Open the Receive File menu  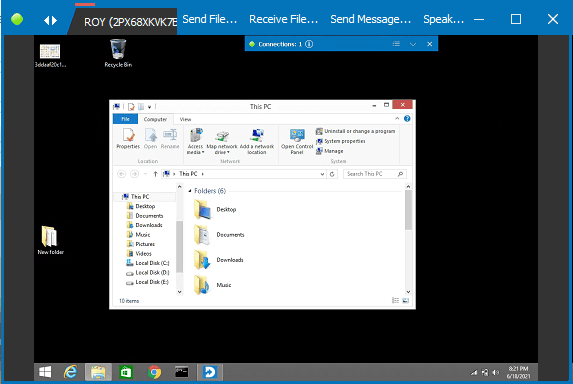coord(283,19)
